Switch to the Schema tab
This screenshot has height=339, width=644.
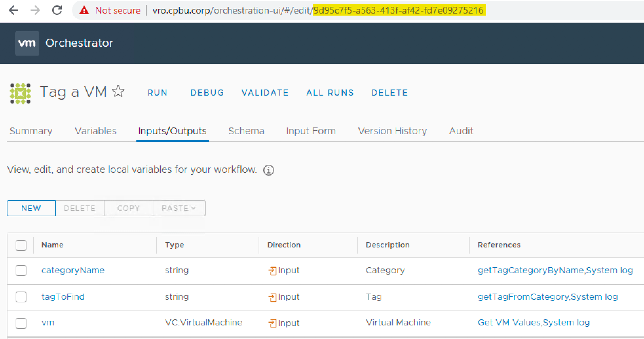coord(246,131)
